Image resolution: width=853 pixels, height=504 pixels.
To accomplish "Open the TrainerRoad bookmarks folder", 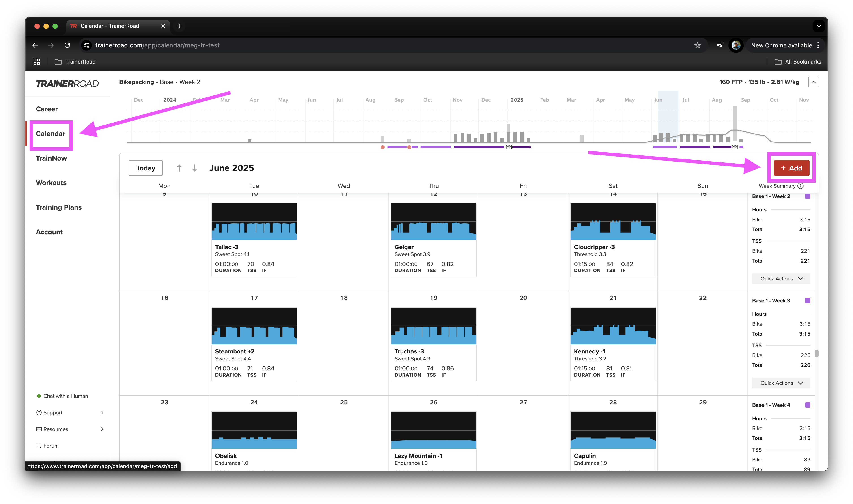I will pyautogui.click(x=75, y=62).
